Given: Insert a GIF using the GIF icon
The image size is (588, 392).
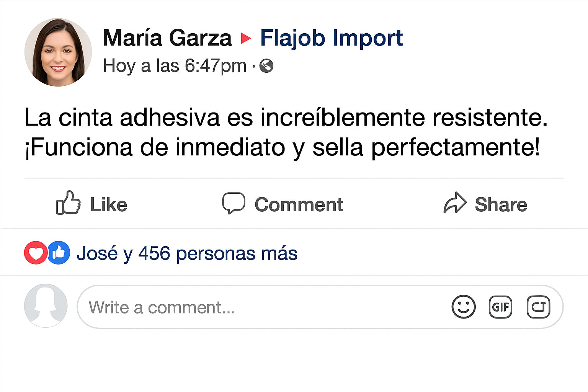Looking at the screenshot, I should pos(500,307).
